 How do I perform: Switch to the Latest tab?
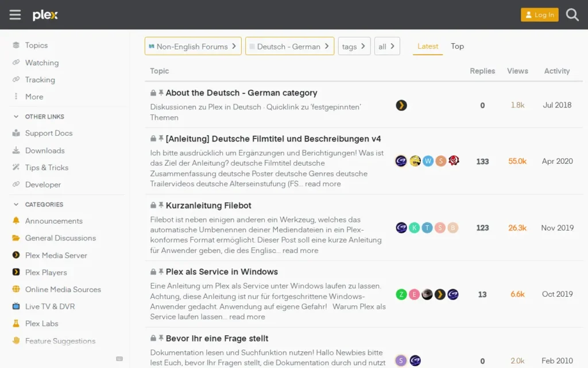click(427, 46)
